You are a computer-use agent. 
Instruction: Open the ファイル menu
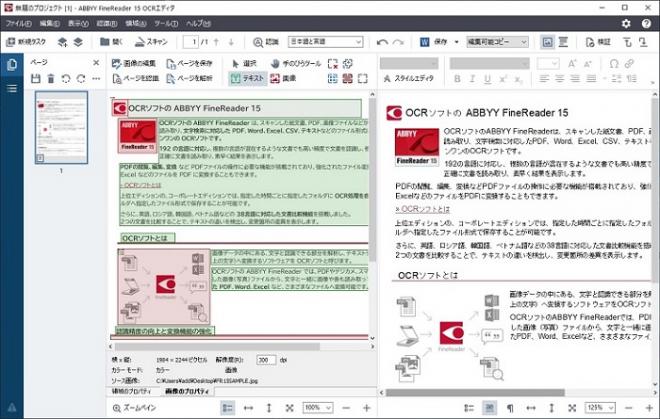pyautogui.click(x=18, y=24)
